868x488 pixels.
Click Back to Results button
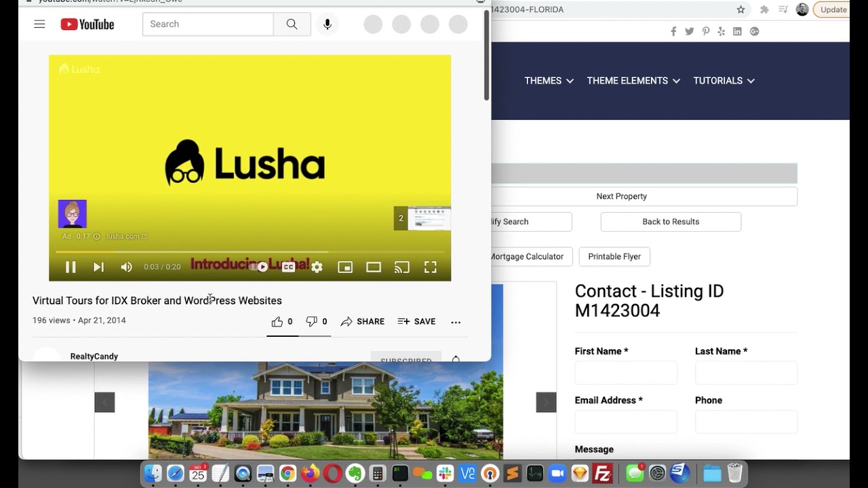[671, 222]
